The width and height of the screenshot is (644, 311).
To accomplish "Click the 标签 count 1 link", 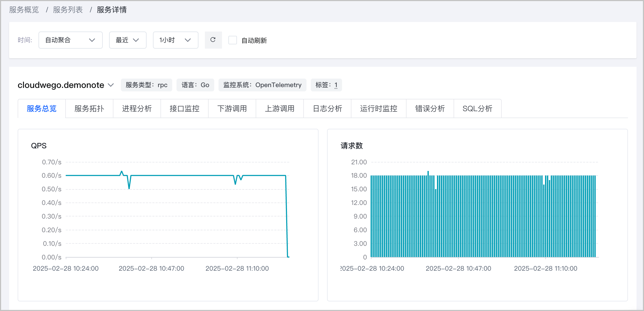I will pos(336,85).
